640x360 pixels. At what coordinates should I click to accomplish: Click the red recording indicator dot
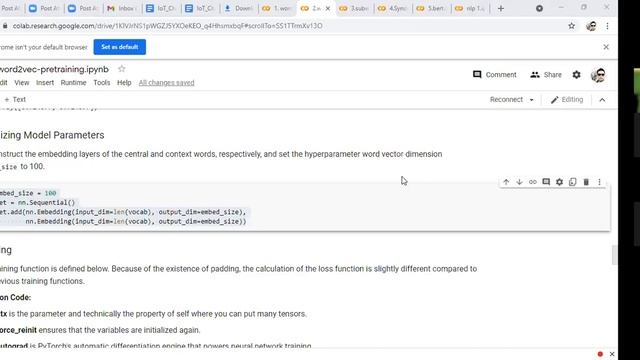coord(600,354)
